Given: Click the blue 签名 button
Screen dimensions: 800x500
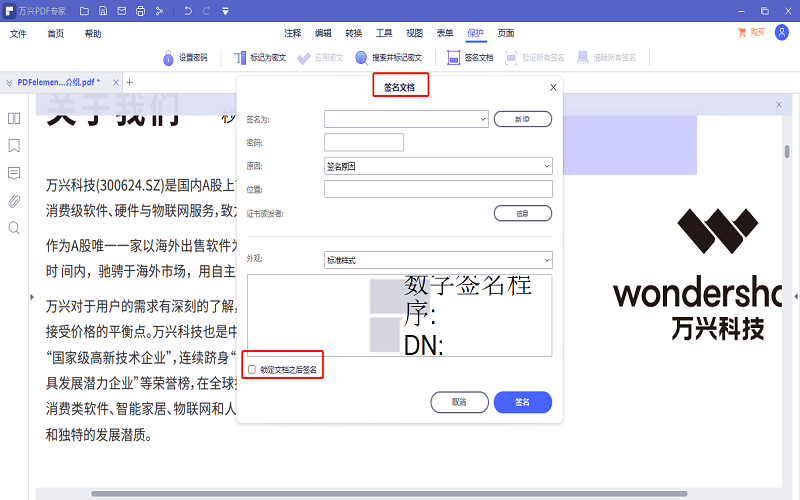Looking at the screenshot, I should click(x=522, y=402).
